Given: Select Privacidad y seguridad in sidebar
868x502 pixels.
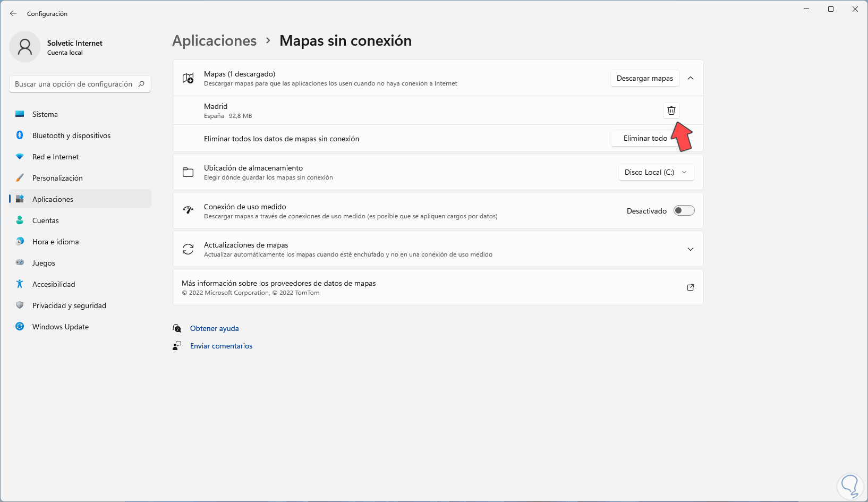Looking at the screenshot, I should [69, 305].
